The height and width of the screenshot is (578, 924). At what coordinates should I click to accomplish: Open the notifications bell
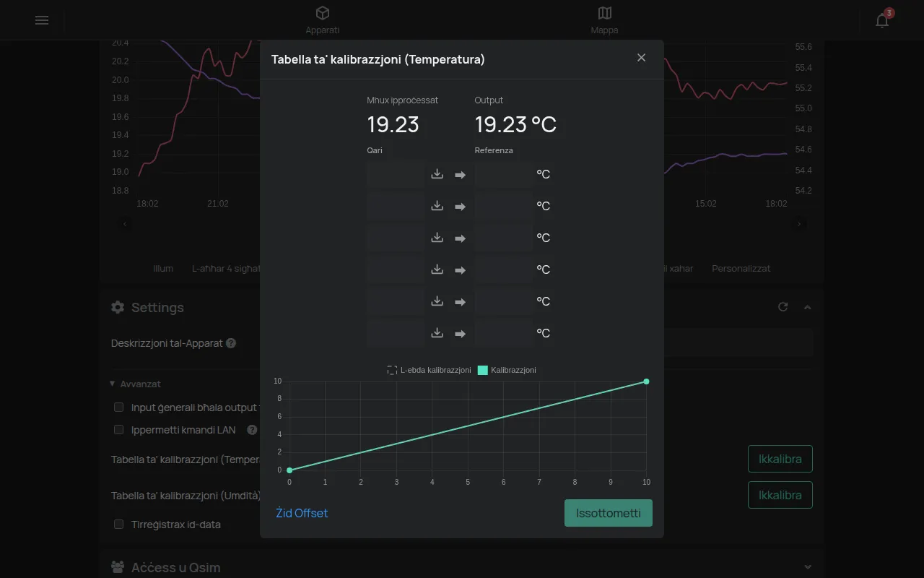pyautogui.click(x=882, y=20)
